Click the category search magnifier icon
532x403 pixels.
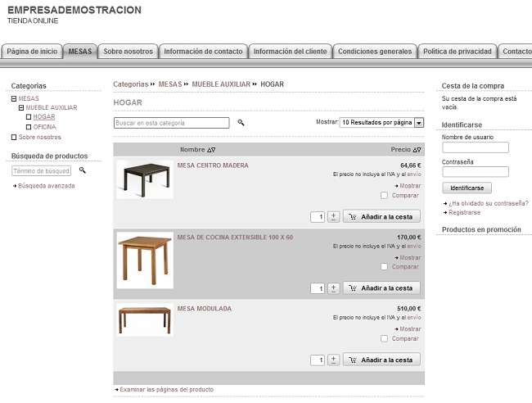click(241, 123)
